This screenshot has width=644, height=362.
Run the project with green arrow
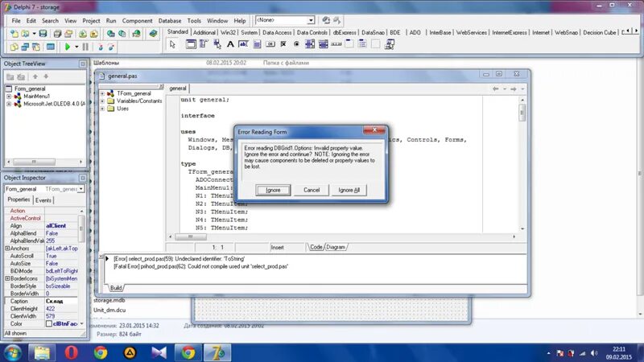click(68, 47)
